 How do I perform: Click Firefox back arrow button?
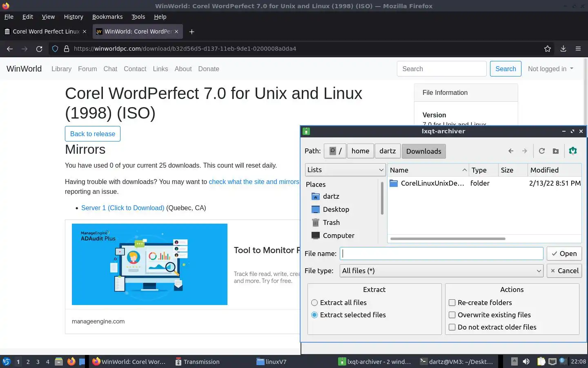click(x=10, y=49)
